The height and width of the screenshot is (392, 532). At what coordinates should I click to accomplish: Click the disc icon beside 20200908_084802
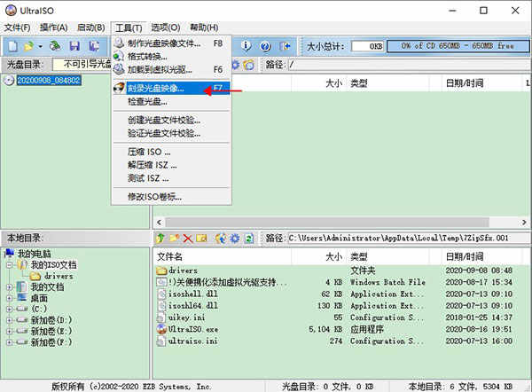(x=9, y=80)
